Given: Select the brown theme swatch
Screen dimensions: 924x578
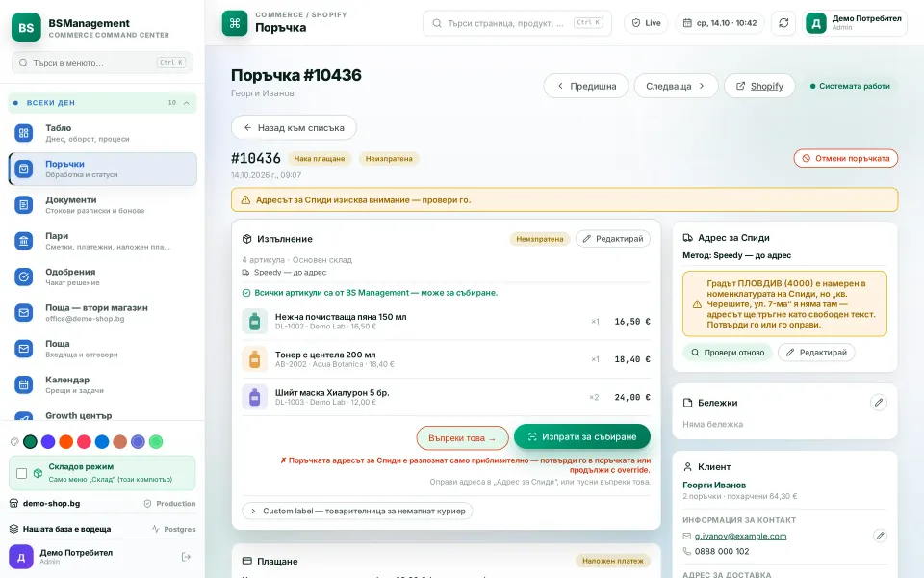Looking at the screenshot, I should click(120, 442).
